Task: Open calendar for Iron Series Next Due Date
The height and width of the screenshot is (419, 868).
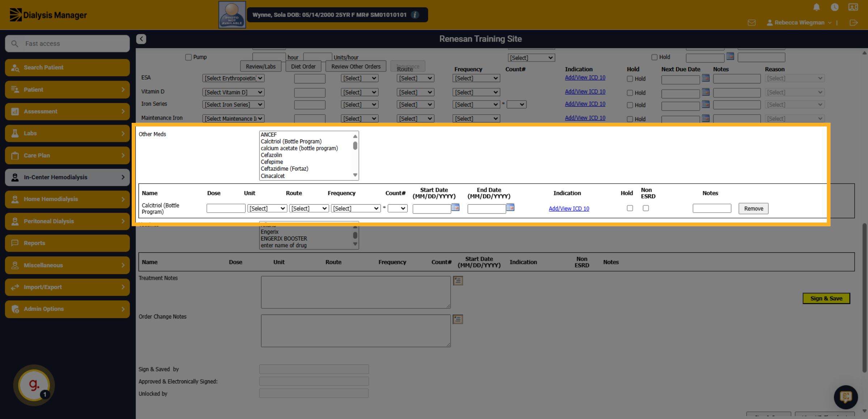Action: 706,104
